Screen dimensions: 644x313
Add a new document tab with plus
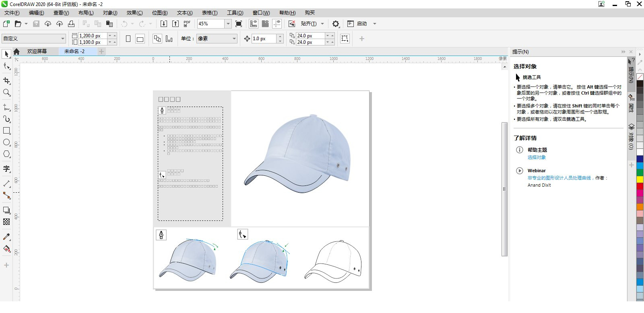pyautogui.click(x=101, y=51)
